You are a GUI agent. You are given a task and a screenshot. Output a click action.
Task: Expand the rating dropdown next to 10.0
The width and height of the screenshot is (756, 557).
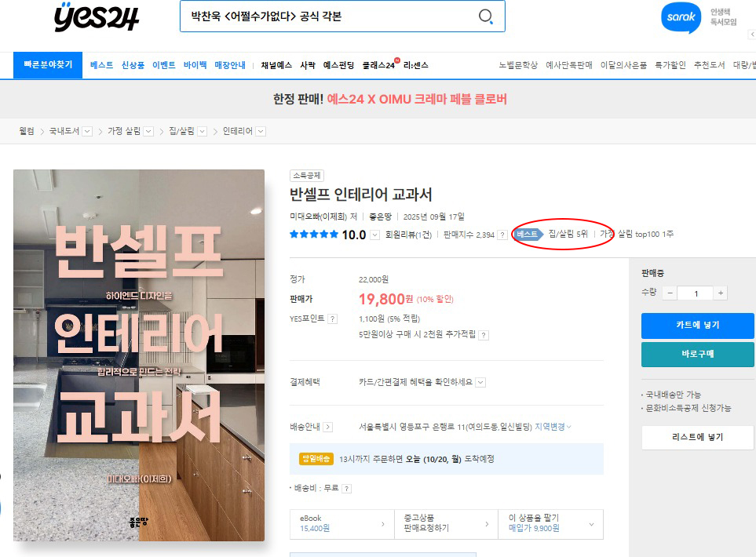pos(374,235)
